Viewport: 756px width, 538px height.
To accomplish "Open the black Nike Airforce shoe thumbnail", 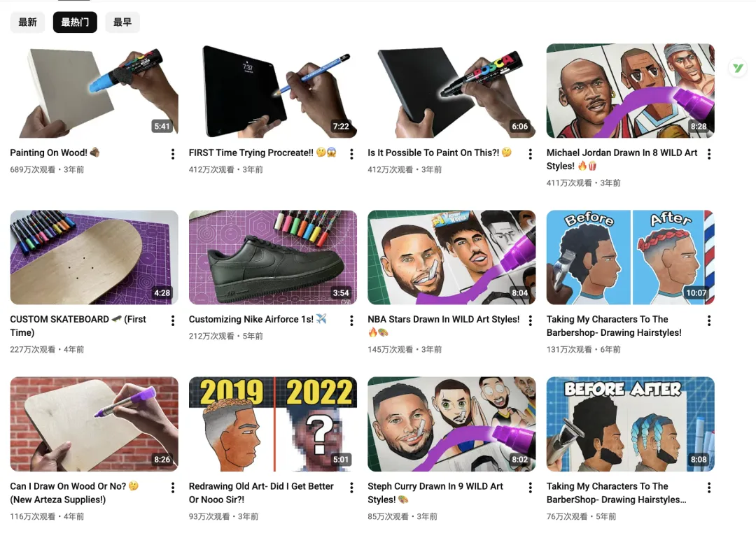I will point(273,257).
